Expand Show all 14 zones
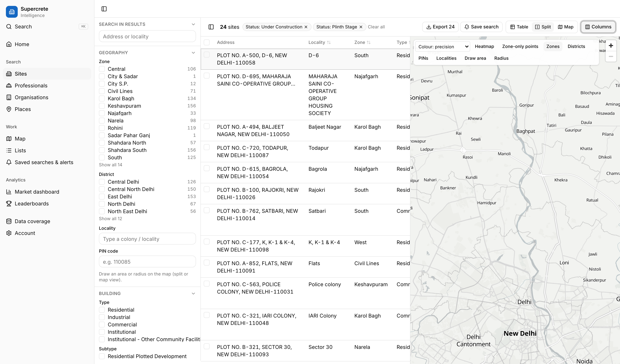Screen dimensions: 620x364 (x=111, y=165)
